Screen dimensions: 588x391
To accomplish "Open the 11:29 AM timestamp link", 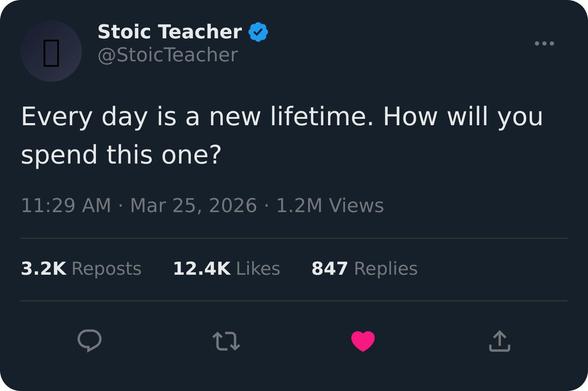I will [66, 205].
